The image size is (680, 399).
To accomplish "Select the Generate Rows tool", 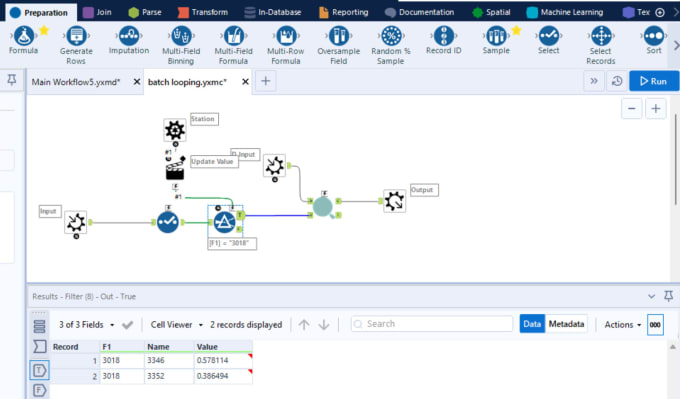I will [76, 45].
